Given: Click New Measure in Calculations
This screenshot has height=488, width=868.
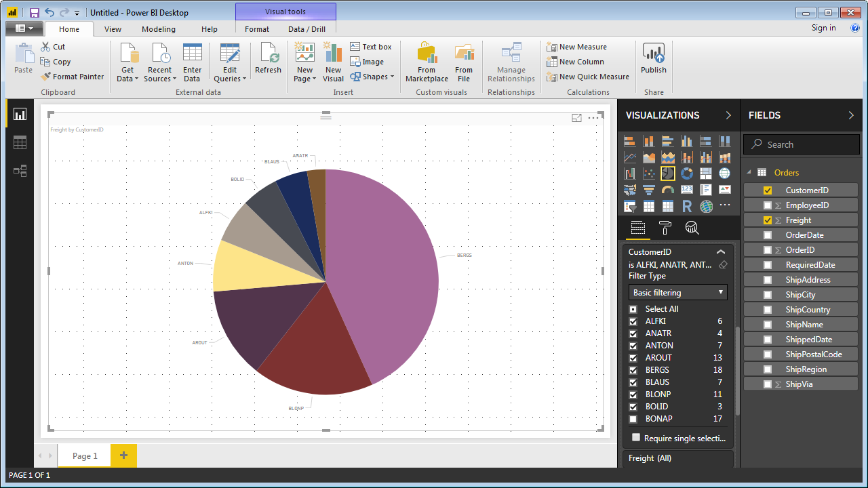Looking at the screenshot, I should (576, 47).
